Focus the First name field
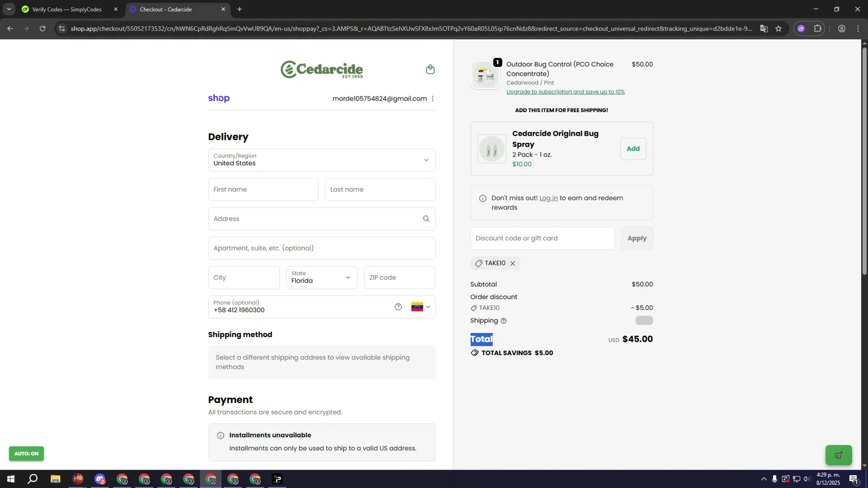The image size is (868, 488). tap(263, 190)
